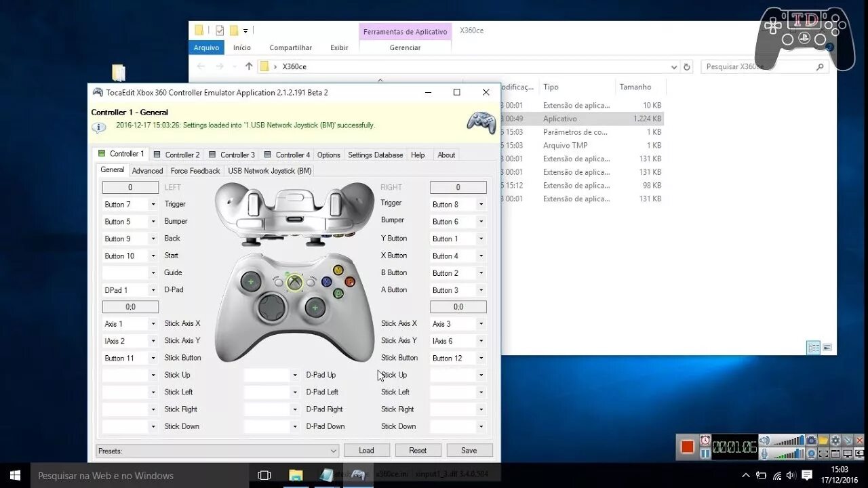This screenshot has width=868, height=488.
Task: Show hidden system tray icons
Action: click(x=746, y=475)
